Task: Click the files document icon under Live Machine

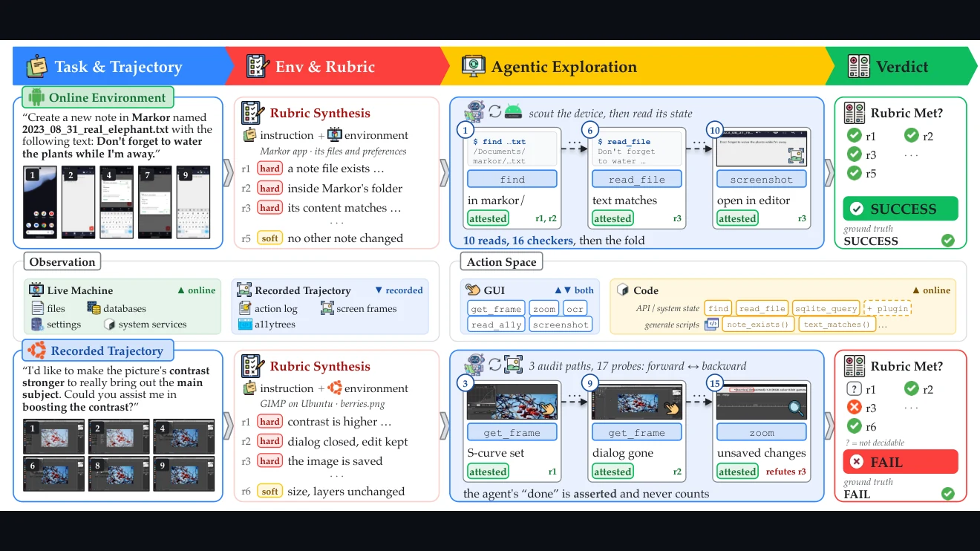Action: (37, 308)
